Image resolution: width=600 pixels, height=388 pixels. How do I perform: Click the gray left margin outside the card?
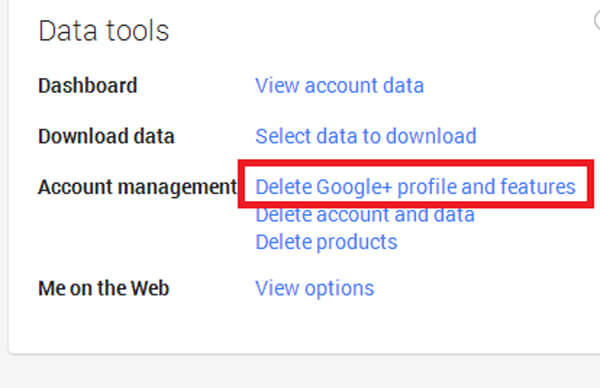coord(3,172)
